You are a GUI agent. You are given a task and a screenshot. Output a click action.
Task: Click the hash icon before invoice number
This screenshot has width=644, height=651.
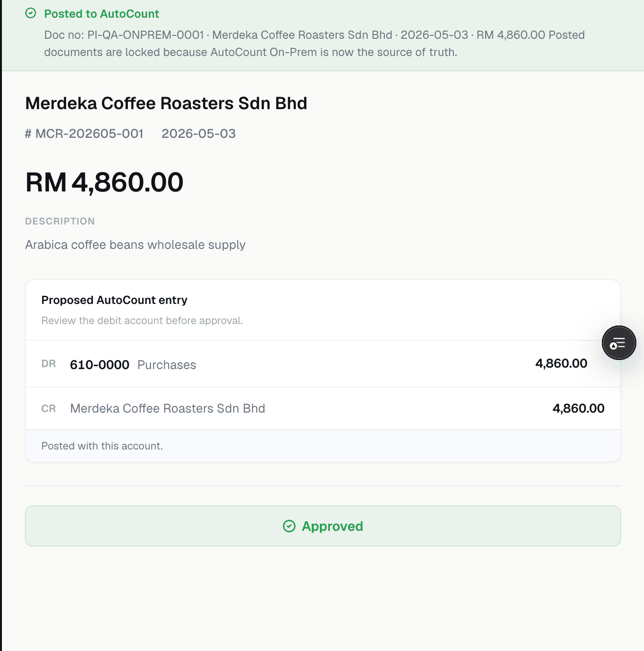point(28,134)
